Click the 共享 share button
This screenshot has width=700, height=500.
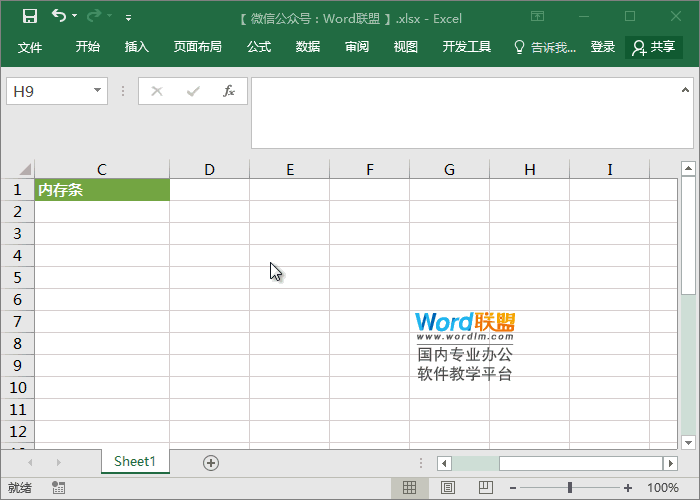[x=654, y=47]
